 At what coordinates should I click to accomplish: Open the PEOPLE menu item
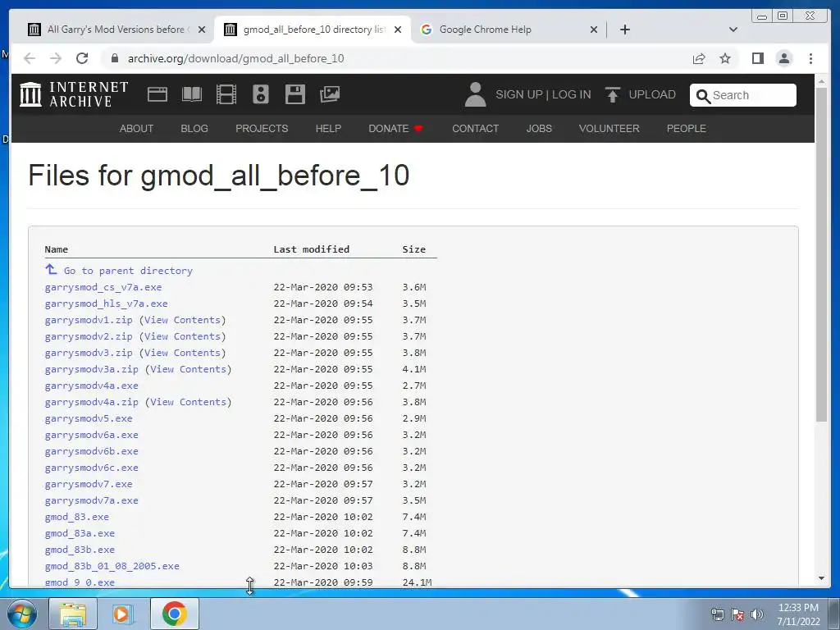point(687,129)
